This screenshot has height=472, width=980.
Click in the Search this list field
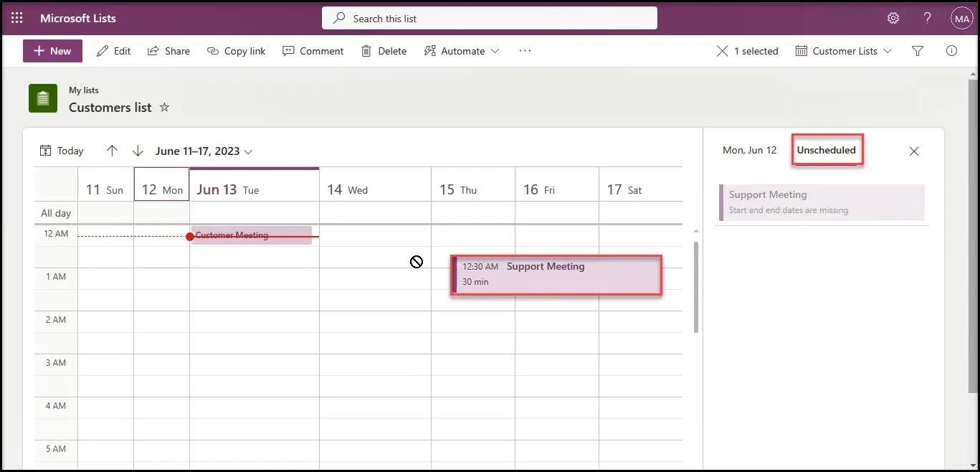tap(489, 19)
